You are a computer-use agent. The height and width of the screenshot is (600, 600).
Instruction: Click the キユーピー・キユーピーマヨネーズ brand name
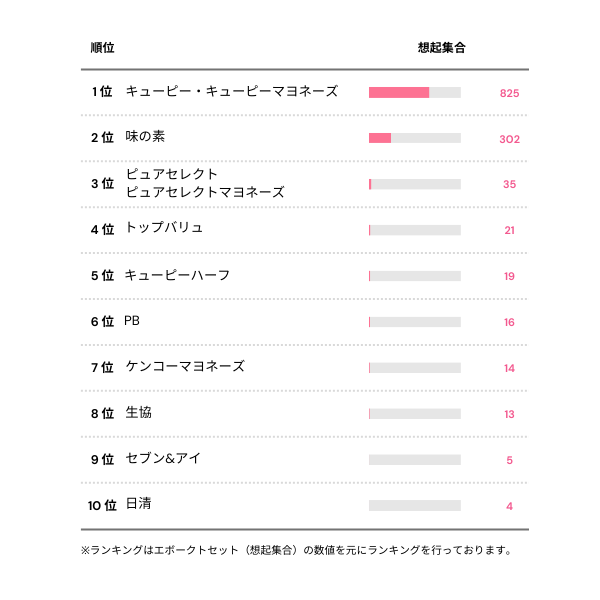[x=231, y=92]
